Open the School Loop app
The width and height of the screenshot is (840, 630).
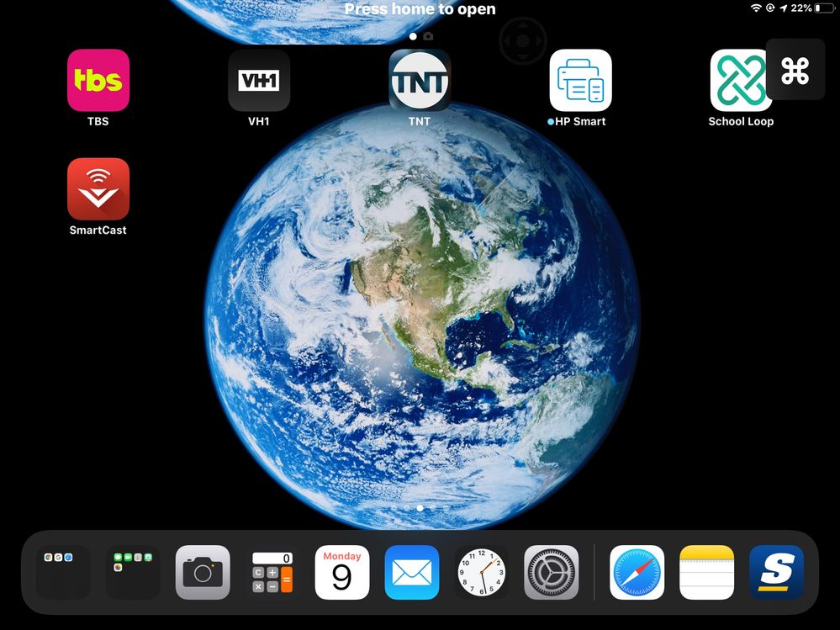click(x=741, y=80)
